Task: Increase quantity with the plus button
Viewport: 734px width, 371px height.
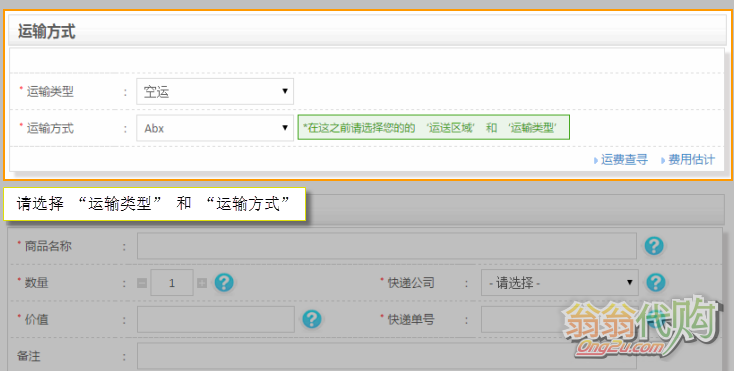Action: (x=202, y=283)
